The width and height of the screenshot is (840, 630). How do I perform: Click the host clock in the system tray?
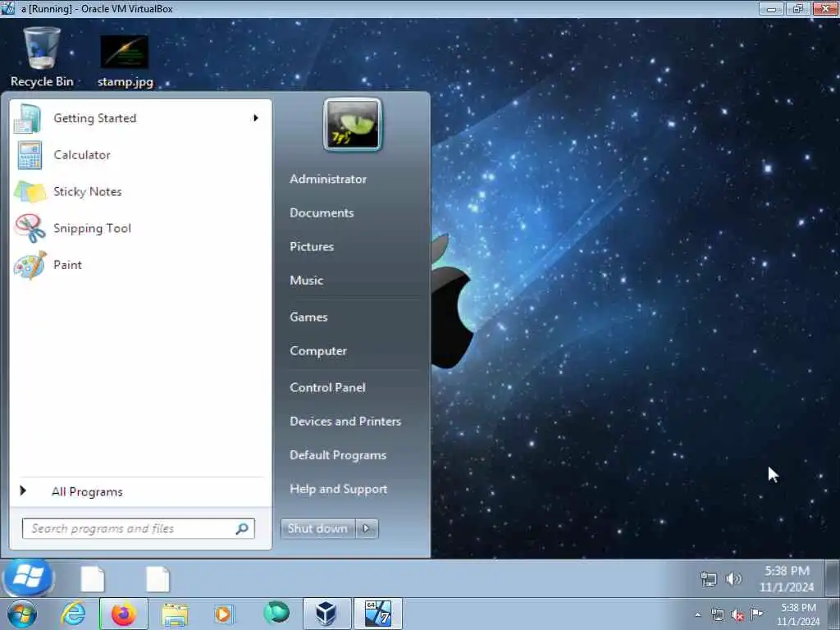(x=798, y=614)
